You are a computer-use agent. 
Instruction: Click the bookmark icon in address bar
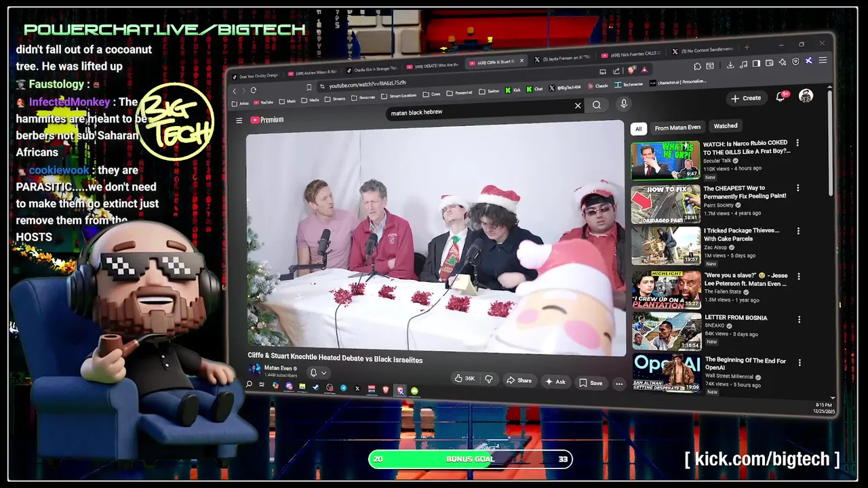(309, 87)
